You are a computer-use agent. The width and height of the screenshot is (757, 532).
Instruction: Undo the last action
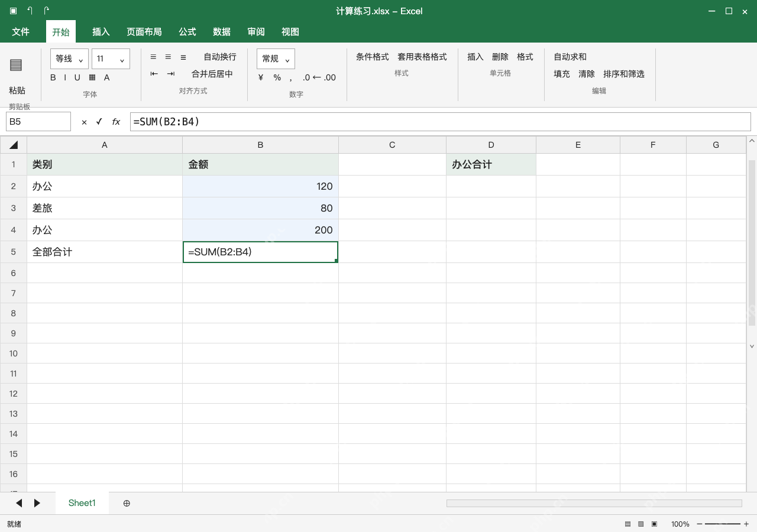coord(30,11)
